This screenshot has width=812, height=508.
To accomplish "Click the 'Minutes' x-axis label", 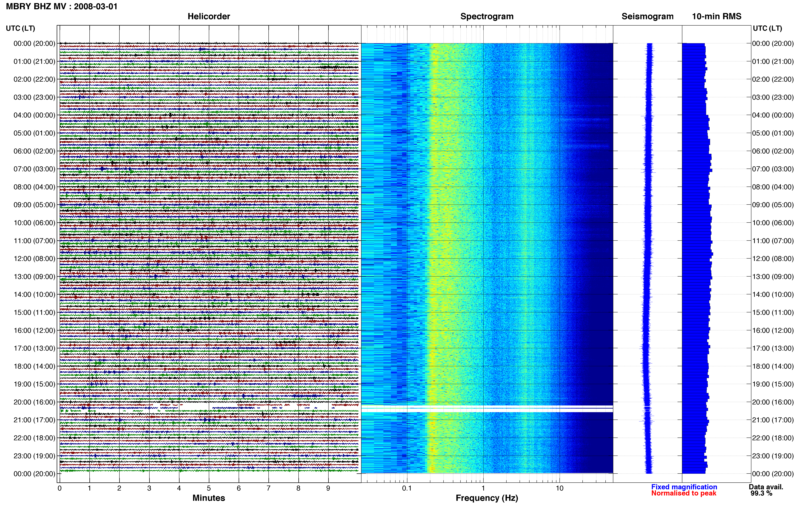I will click(x=209, y=498).
